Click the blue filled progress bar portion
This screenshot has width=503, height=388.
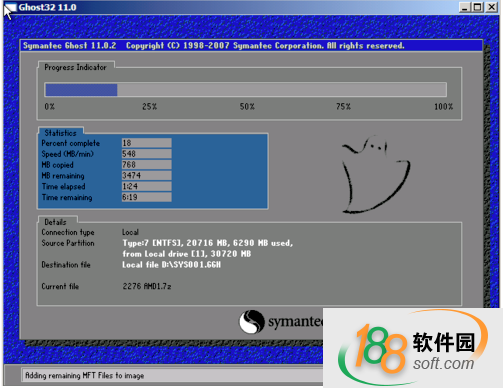pyautogui.click(x=81, y=90)
